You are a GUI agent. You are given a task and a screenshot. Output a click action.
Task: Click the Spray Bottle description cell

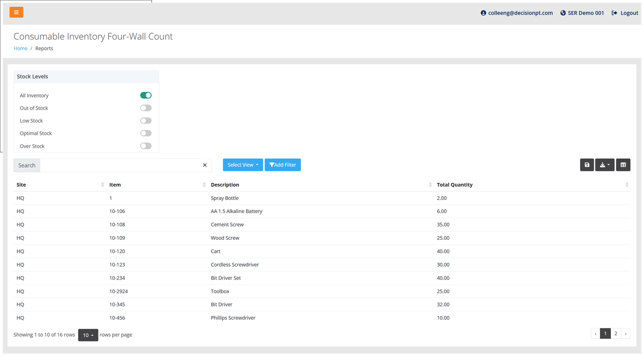click(x=224, y=198)
